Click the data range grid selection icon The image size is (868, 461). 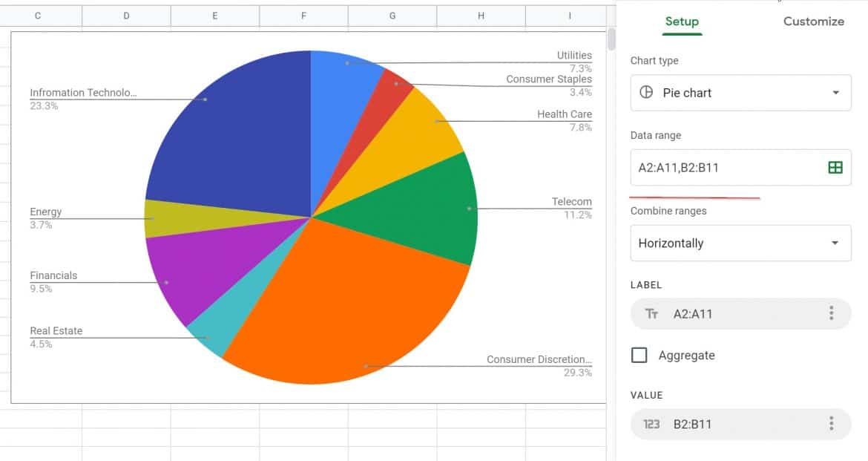[835, 167]
